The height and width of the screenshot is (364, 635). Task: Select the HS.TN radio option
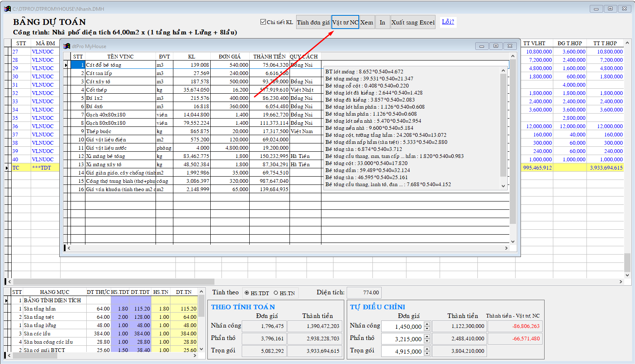(x=276, y=293)
